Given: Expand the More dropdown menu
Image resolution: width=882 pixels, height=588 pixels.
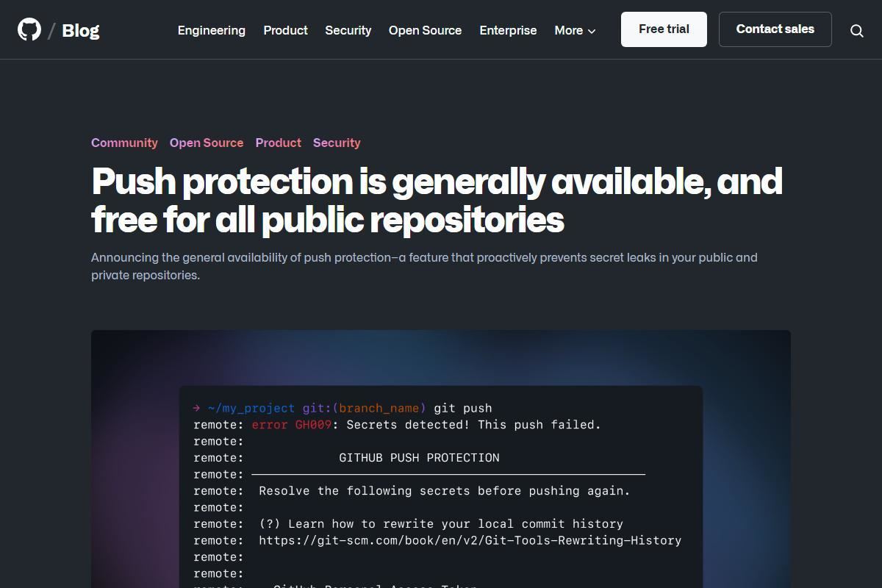Looking at the screenshot, I should [x=575, y=30].
